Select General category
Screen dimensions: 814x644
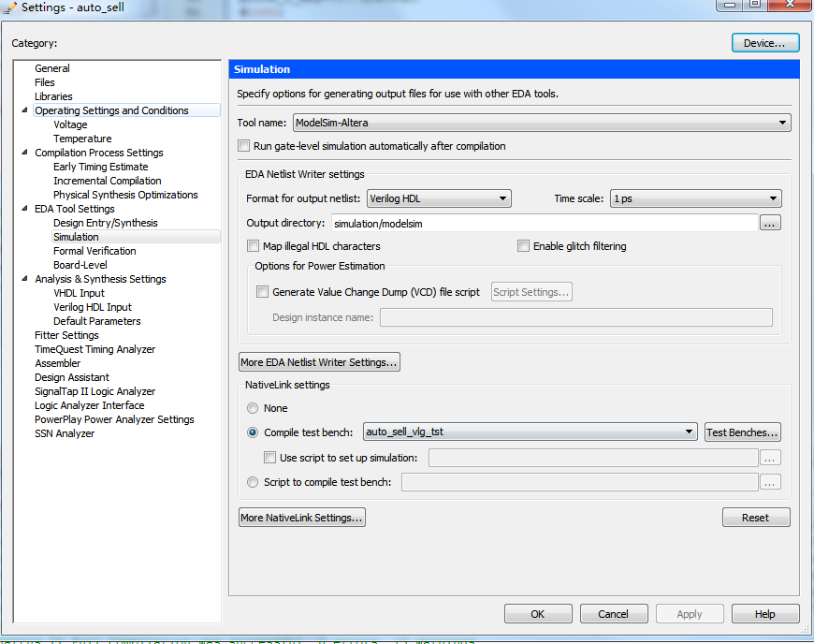click(x=51, y=68)
